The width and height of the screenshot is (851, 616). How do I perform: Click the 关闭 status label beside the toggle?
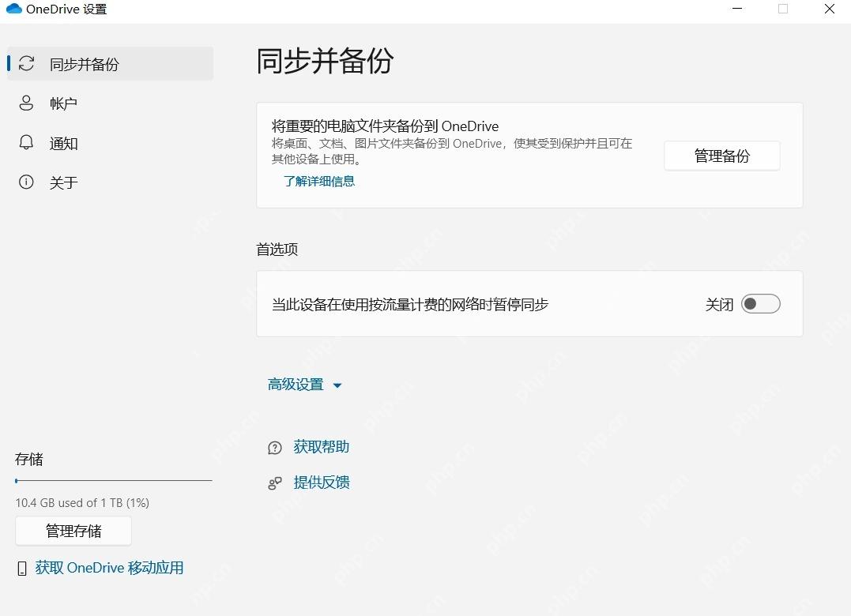coord(719,304)
